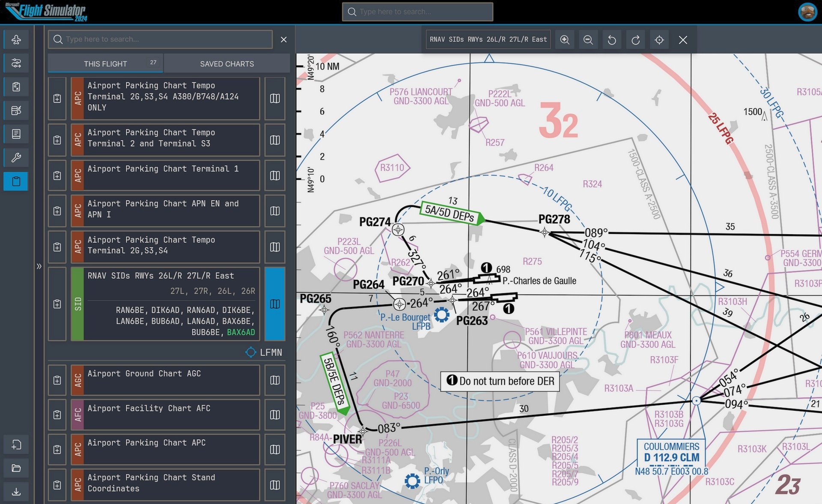822x504 pixels.
Task: Open map view for Tempo Terminal A380/B748/A124 chart
Action: (275, 98)
